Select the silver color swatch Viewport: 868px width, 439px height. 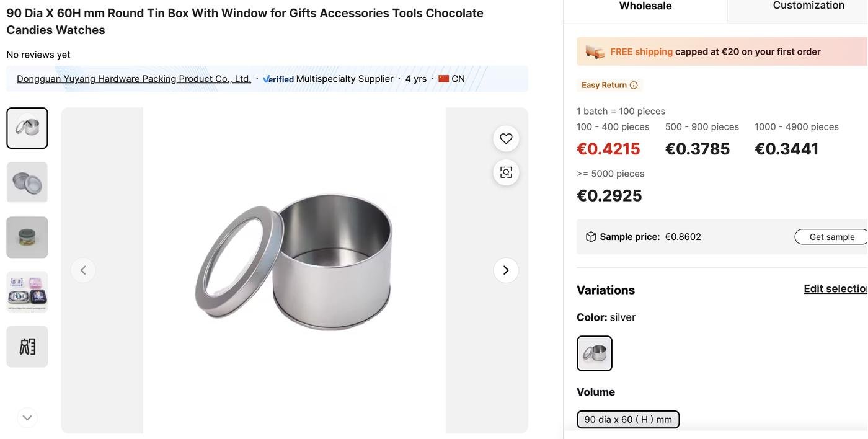click(x=595, y=353)
